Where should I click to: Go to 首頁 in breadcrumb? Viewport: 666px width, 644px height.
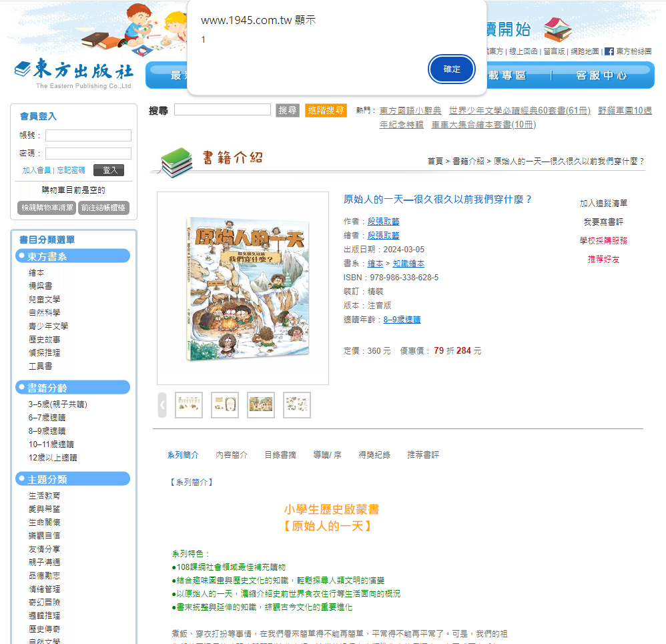click(x=435, y=162)
